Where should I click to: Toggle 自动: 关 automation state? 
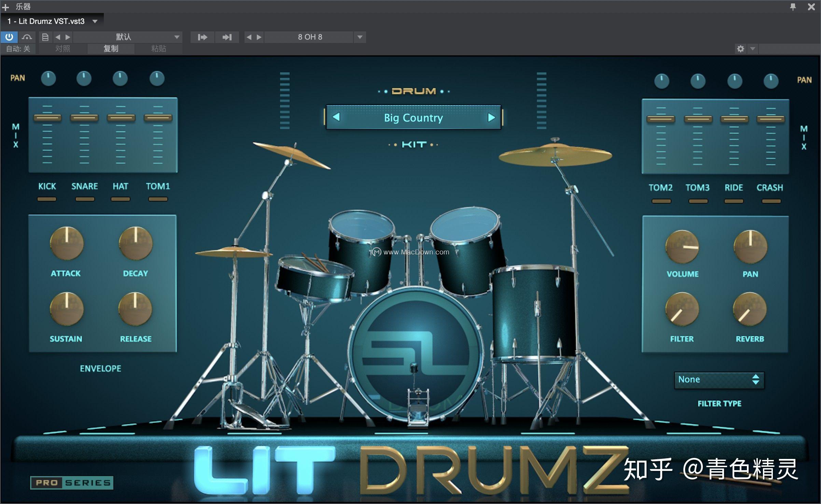[x=18, y=48]
